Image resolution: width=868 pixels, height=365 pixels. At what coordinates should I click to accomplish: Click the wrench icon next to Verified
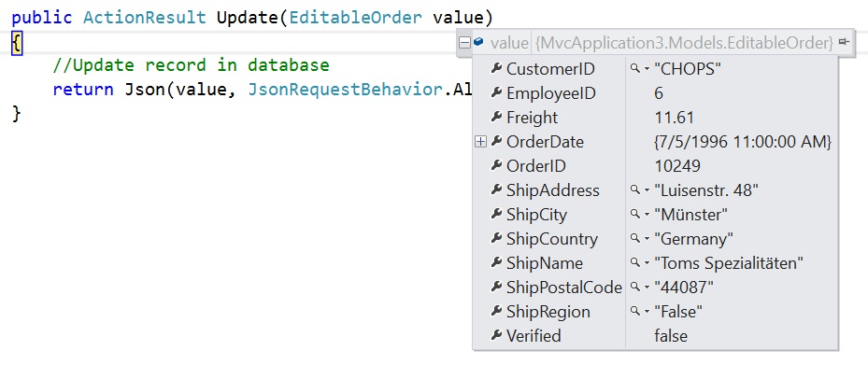(x=496, y=336)
